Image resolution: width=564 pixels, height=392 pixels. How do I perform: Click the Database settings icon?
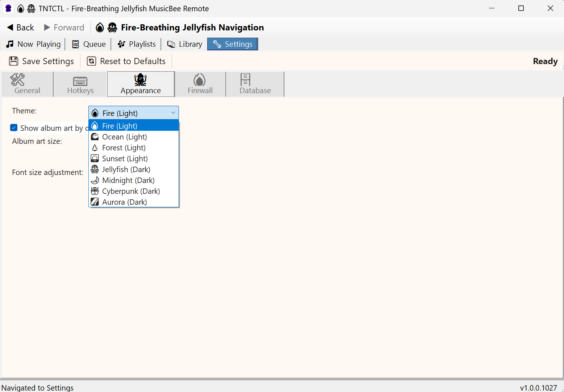[245, 79]
